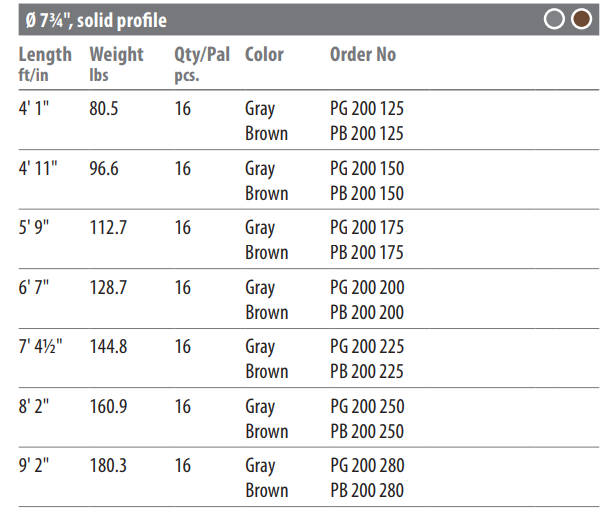Viewport: 603px width, 517px height.
Task: Select order number PB 200 175
Action: coord(367,253)
